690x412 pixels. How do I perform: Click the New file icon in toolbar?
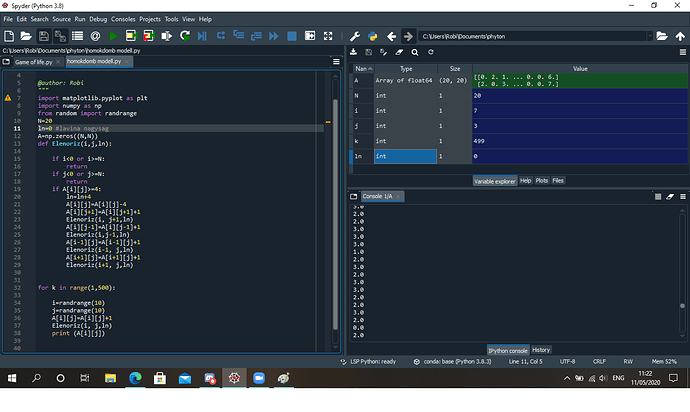[x=9, y=36]
